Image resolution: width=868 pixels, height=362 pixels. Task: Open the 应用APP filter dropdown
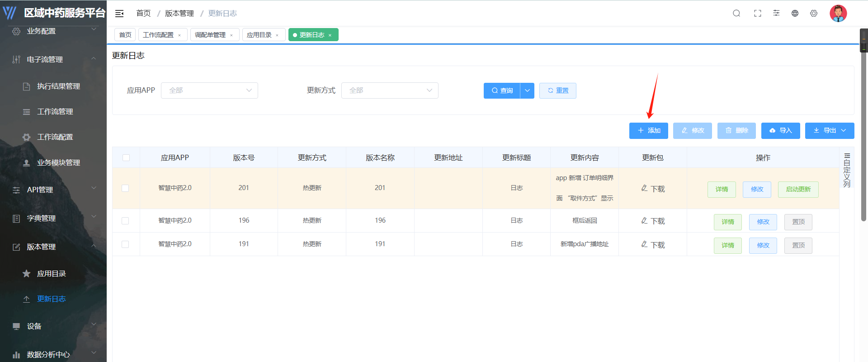click(209, 90)
